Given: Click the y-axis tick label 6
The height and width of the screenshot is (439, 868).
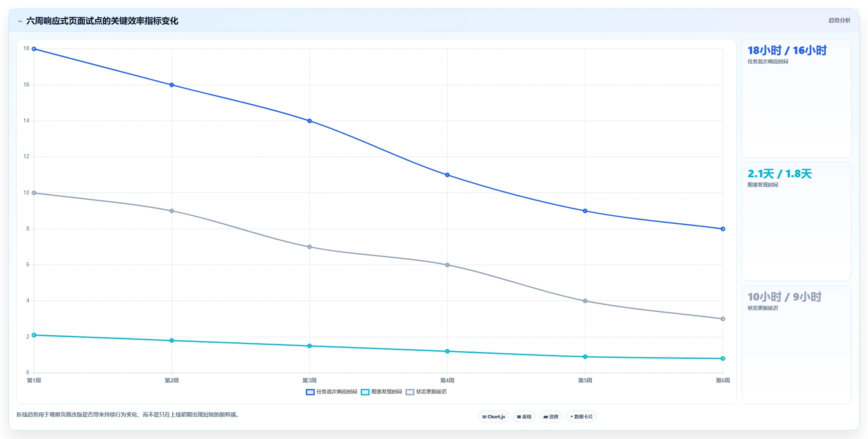Looking at the screenshot, I should tap(28, 265).
